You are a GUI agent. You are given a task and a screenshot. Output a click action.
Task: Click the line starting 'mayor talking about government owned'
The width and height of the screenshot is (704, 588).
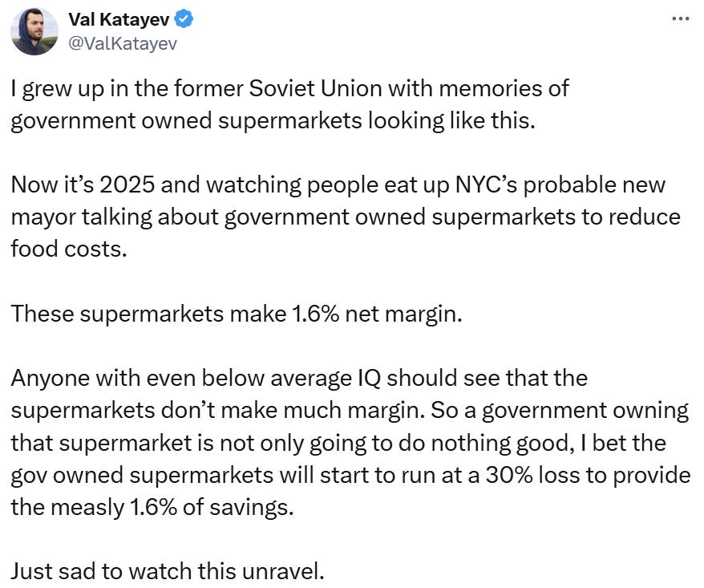pyautogui.click(x=346, y=217)
